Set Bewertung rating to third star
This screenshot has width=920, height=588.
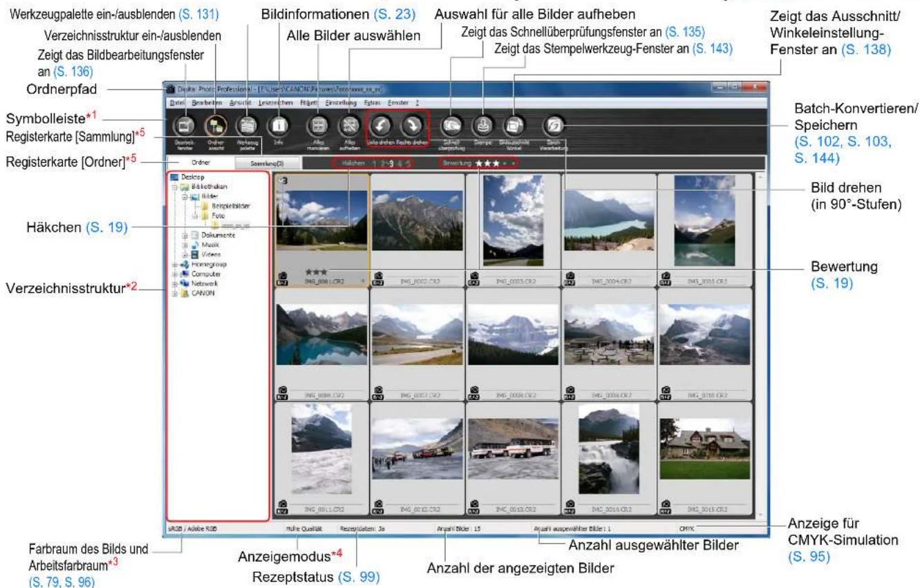(496, 164)
